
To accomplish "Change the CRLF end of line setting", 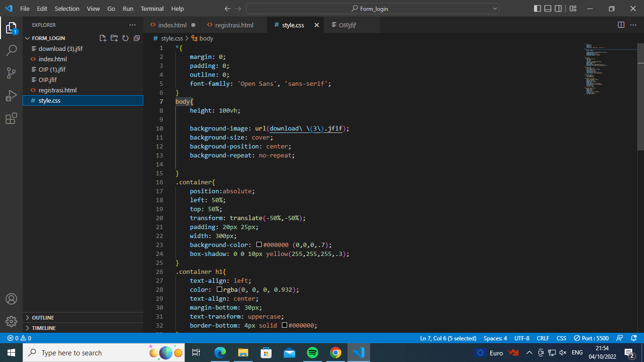I will click(543, 338).
